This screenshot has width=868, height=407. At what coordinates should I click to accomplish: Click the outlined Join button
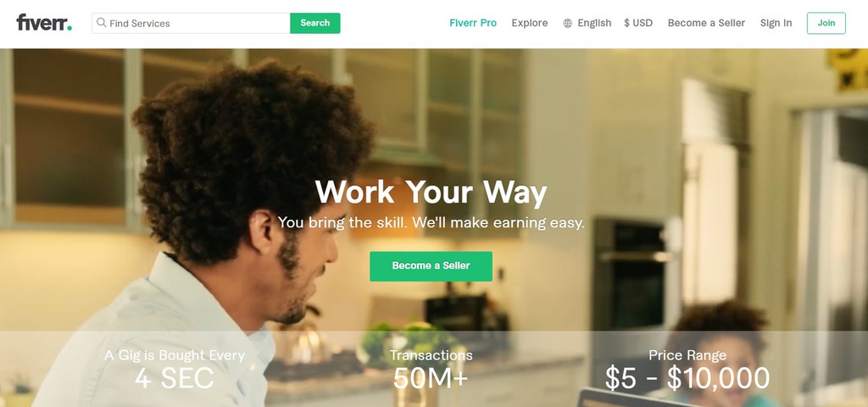coord(826,23)
